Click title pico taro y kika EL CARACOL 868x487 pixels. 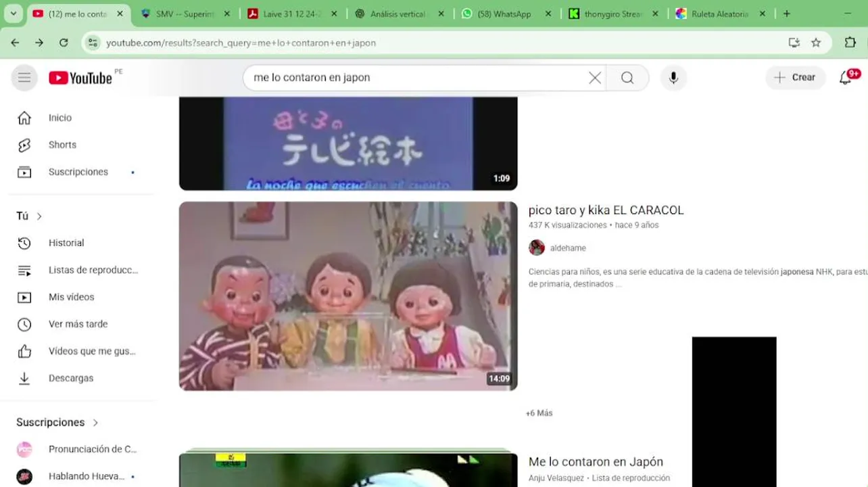pyautogui.click(x=606, y=210)
